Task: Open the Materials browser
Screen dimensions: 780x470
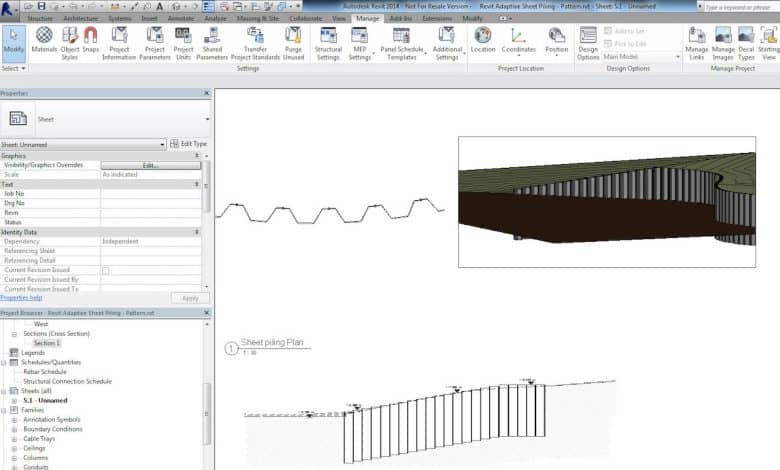Action: click(x=44, y=40)
